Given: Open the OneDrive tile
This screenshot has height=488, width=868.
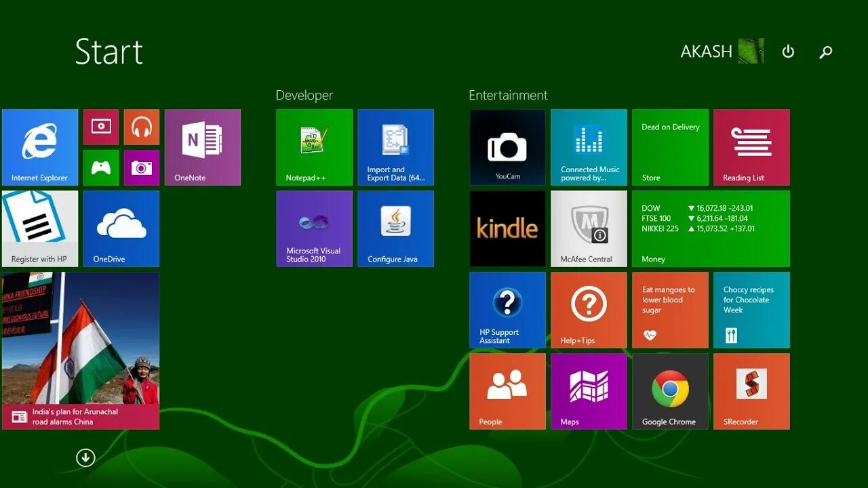Looking at the screenshot, I should [x=121, y=228].
